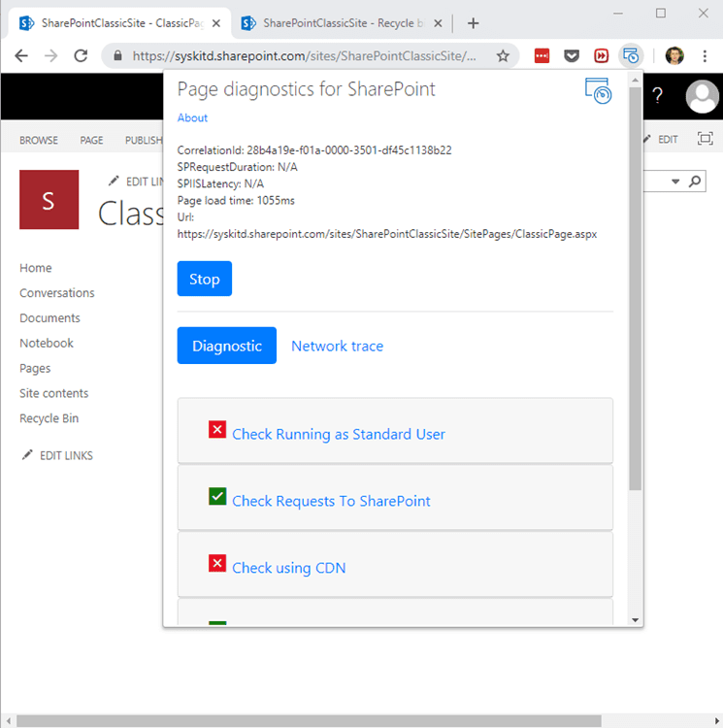Viewport: 723px width, 728px height.
Task: Open the PAGE ribbon tab
Action: pyautogui.click(x=91, y=140)
